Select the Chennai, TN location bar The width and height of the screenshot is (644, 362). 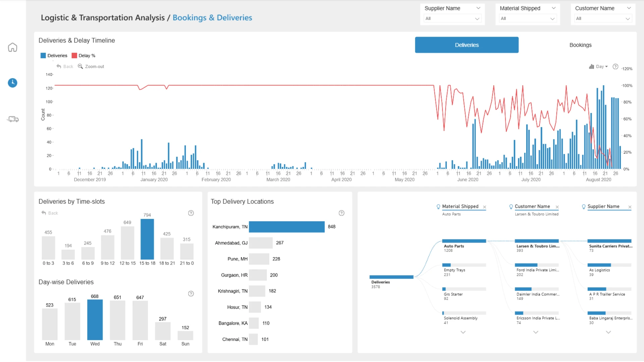click(x=254, y=340)
